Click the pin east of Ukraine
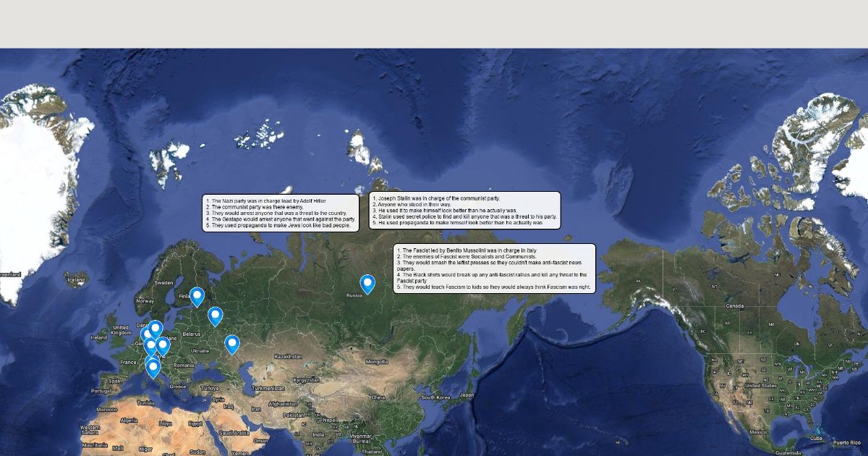Viewport: 868px width, 456px height. (x=231, y=343)
